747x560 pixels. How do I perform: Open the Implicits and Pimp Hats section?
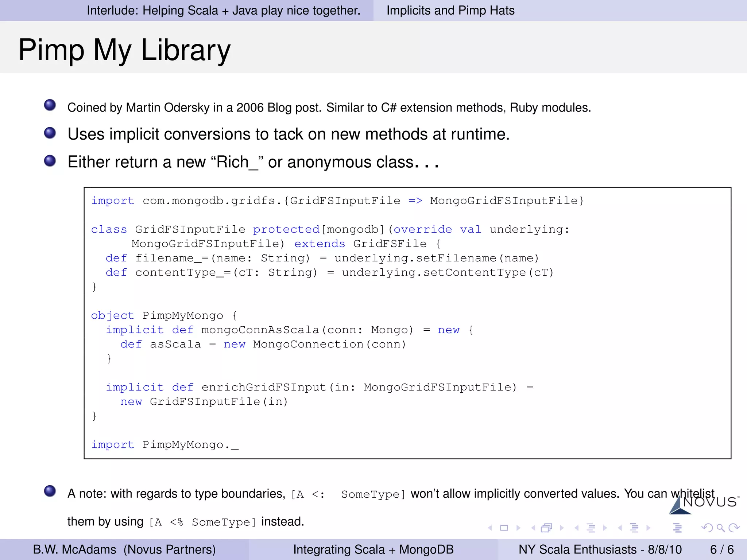[450, 11]
